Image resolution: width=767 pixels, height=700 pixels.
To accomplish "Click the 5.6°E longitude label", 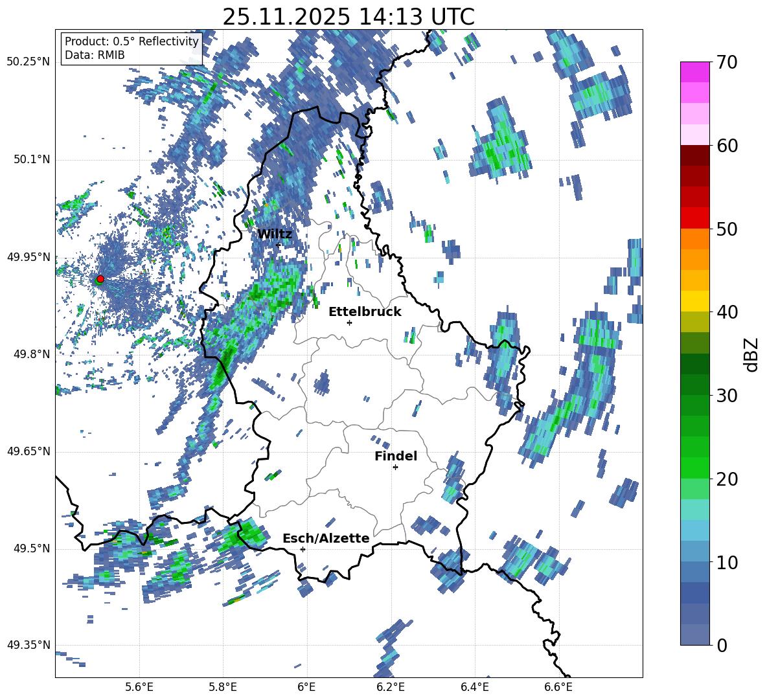I will click(x=139, y=688).
